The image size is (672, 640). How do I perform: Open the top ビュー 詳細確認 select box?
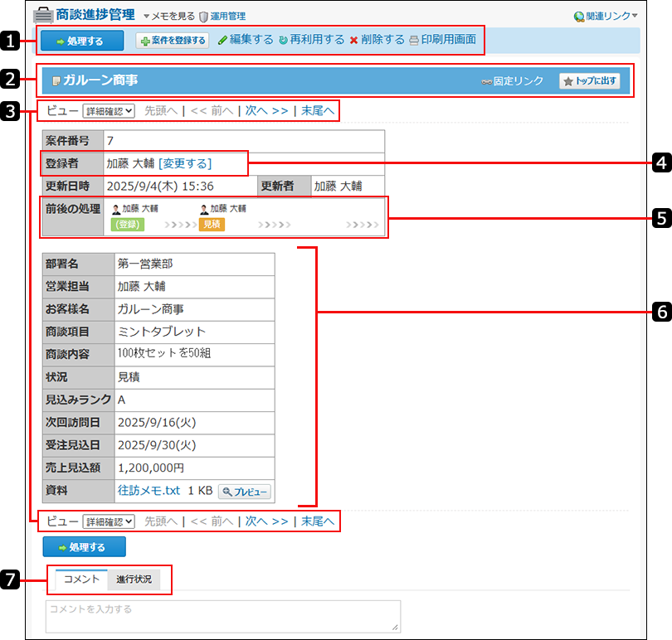(x=108, y=110)
